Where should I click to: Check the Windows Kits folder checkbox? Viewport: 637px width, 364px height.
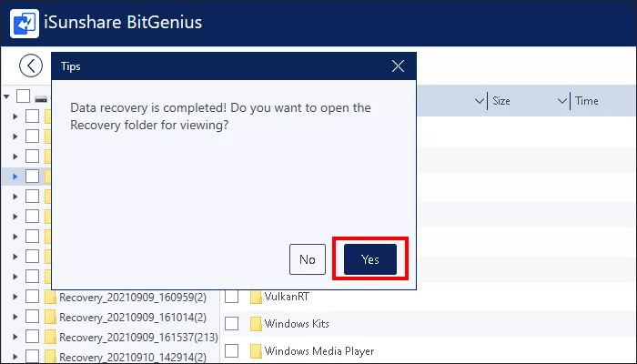pos(231,323)
